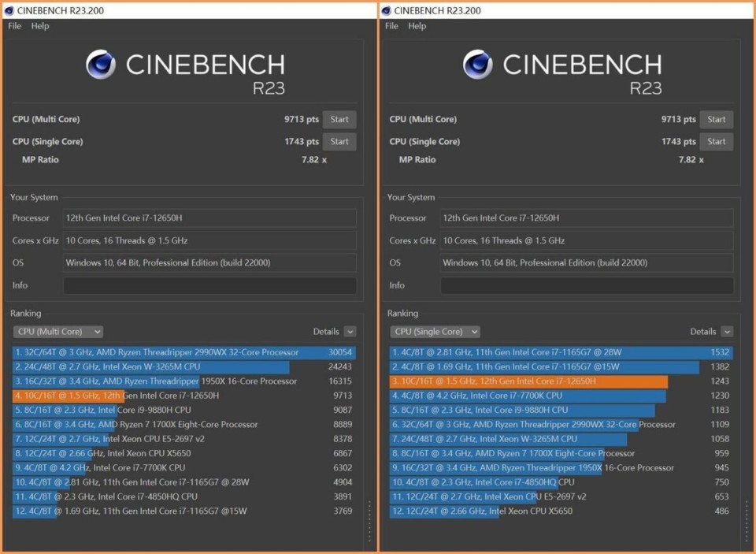756x554 pixels.
Task: Select Threadripper 1950X row scoring 16315
Action: (184, 381)
